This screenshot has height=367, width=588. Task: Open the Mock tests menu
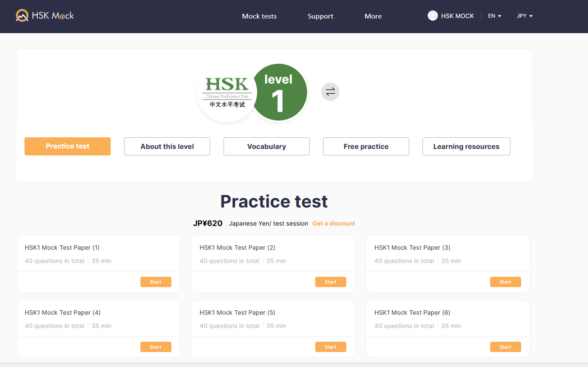pos(259,16)
